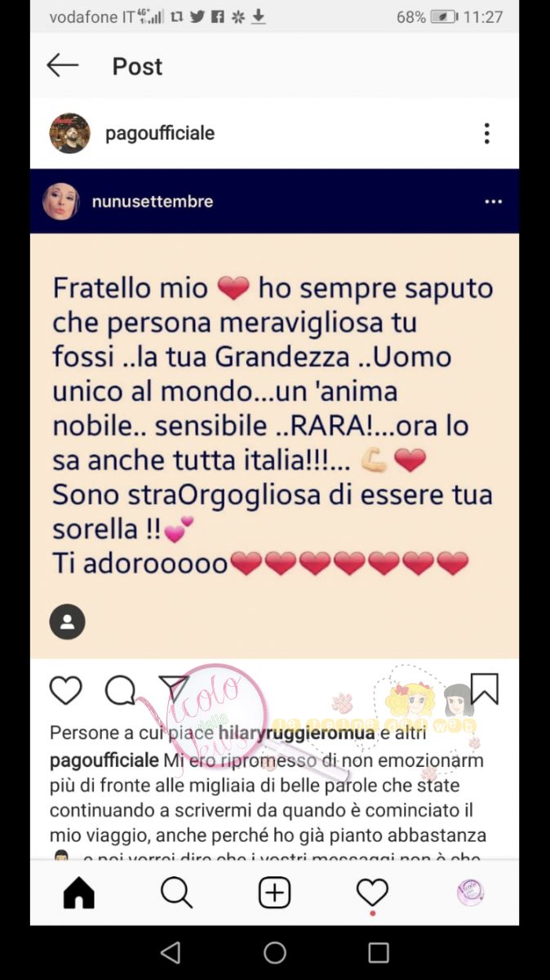Save the post with the bookmark icon
Viewport: 550px width, 980px height.
point(485,689)
